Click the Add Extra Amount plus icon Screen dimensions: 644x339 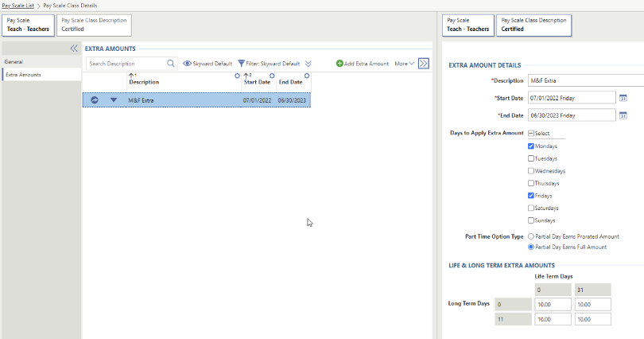coord(339,64)
